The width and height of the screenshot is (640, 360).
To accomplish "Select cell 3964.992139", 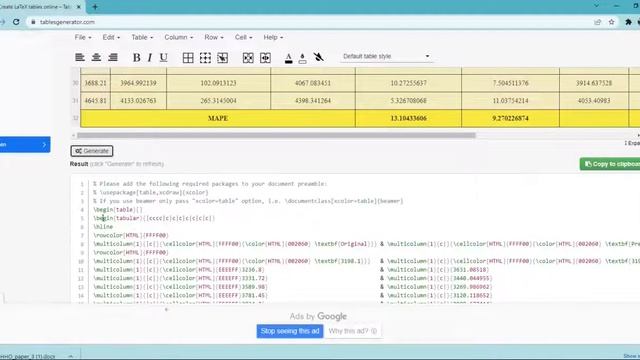I will pos(138,83).
